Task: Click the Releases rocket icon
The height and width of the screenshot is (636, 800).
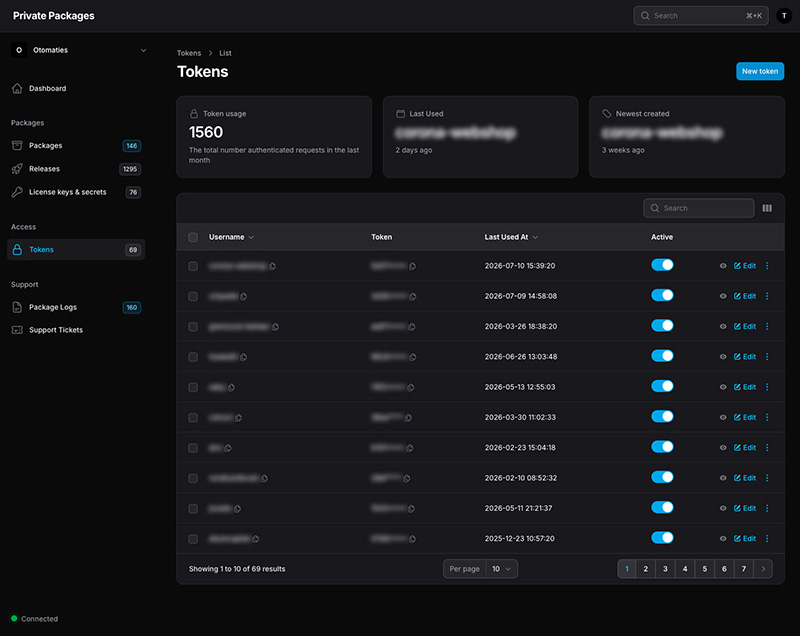Action: point(17,169)
